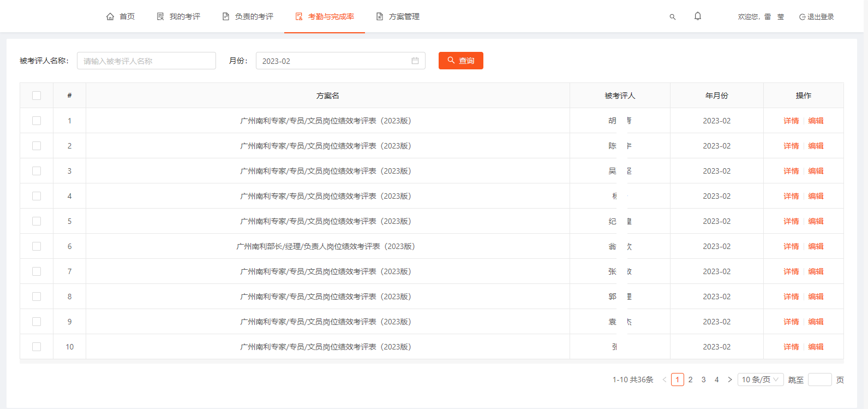The width and height of the screenshot is (868, 409).
Task: Open the 10 条/页 page size dropdown
Action: pyautogui.click(x=760, y=380)
